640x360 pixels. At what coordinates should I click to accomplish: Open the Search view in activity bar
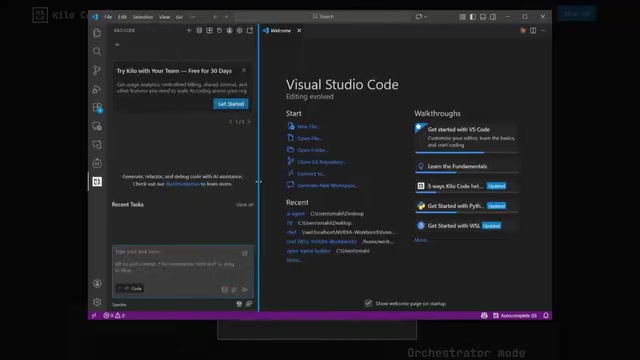click(x=97, y=51)
